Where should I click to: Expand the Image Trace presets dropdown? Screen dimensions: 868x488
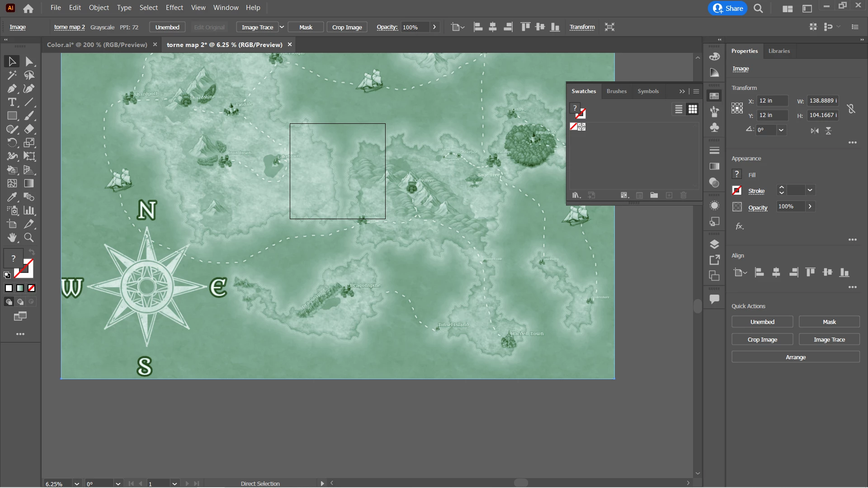click(x=282, y=27)
